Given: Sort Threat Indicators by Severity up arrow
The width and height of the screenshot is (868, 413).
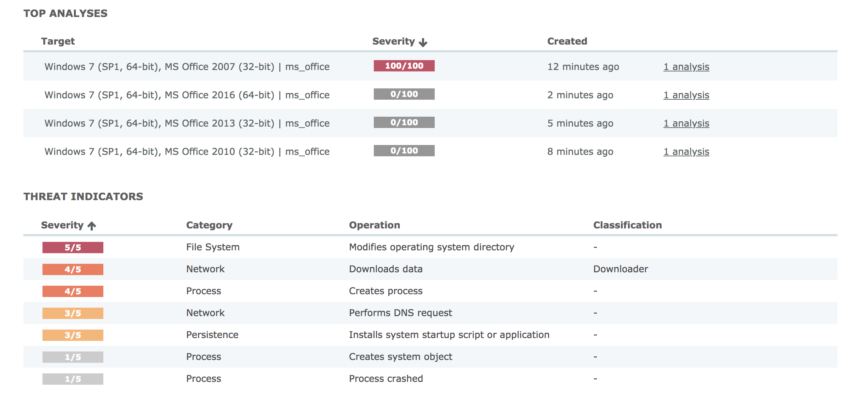Looking at the screenshot, I should (x=92, y=226).
